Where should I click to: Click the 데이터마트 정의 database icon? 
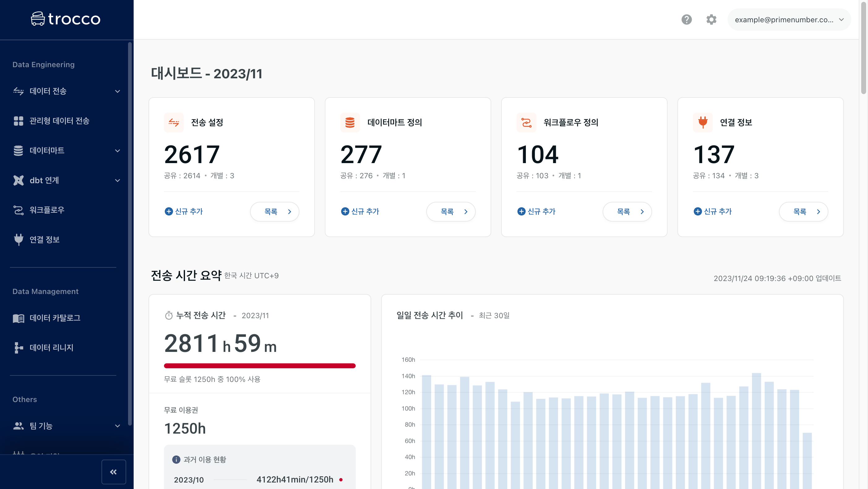point(350,123)
